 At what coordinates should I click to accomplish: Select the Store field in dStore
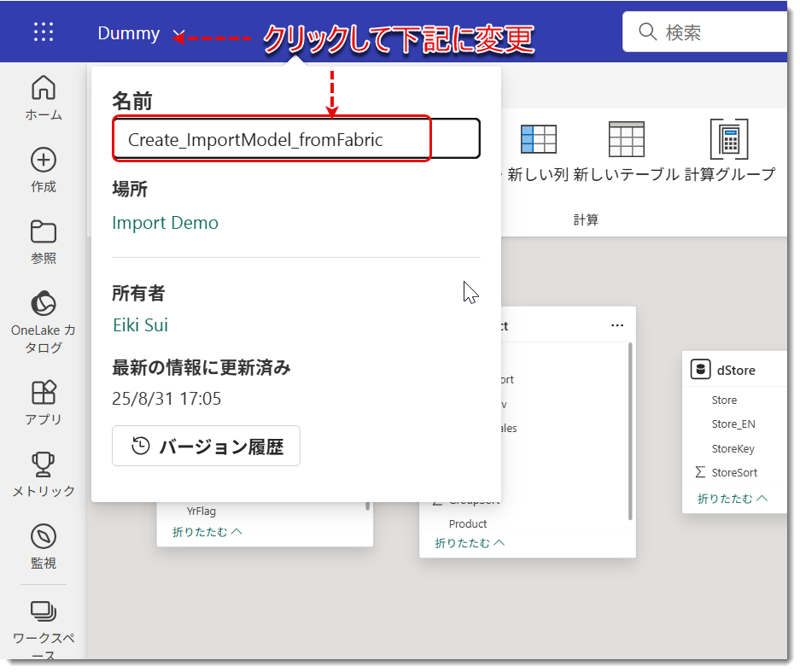point(724,400)
